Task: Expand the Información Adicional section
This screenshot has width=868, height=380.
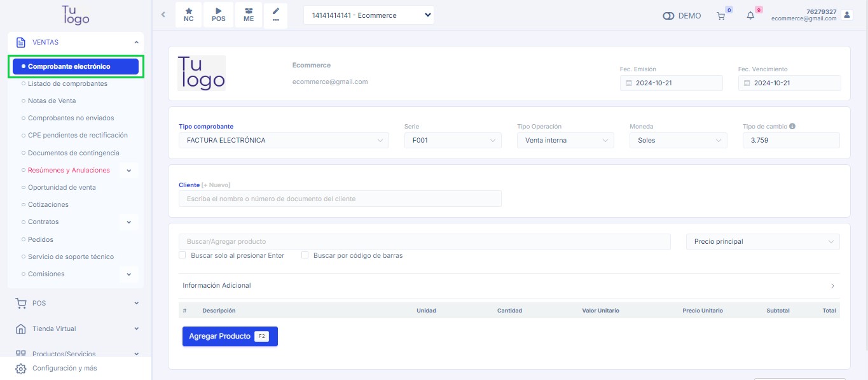Action: 509,286
